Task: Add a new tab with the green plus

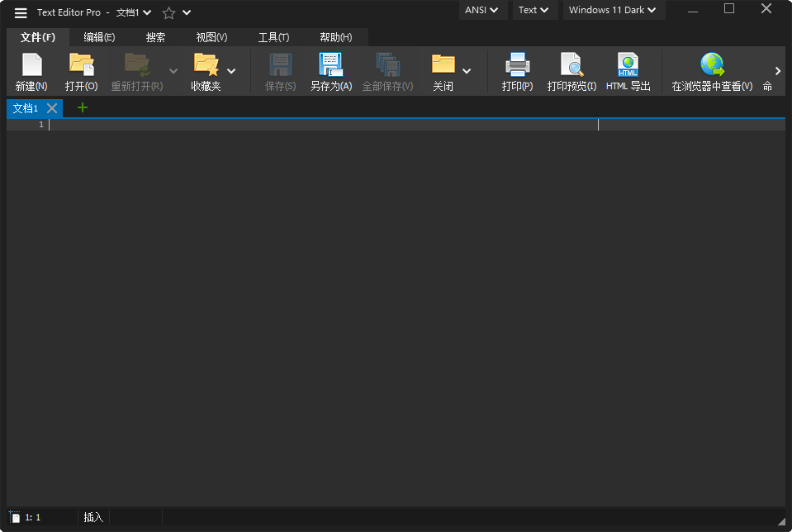Action: coord(81,107)
